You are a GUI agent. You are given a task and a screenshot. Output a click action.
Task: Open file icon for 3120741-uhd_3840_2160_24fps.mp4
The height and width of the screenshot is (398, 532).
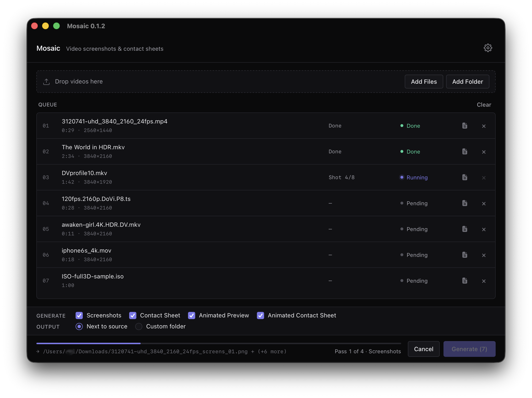pyautogui.click(x=464, y=126)
